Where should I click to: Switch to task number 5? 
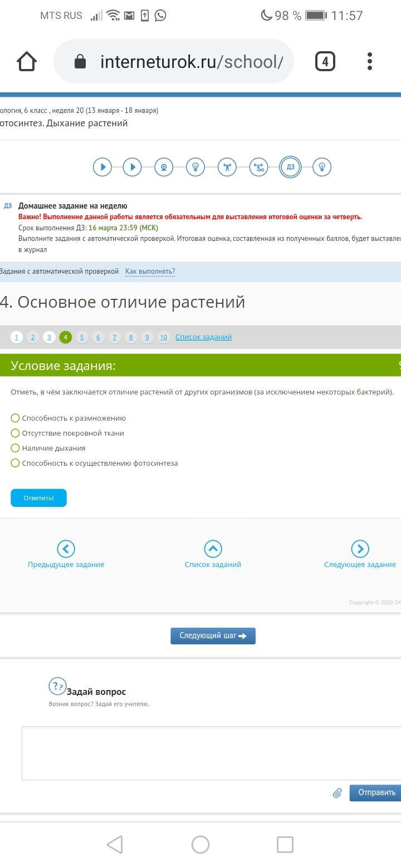click(x=82, y=337)
